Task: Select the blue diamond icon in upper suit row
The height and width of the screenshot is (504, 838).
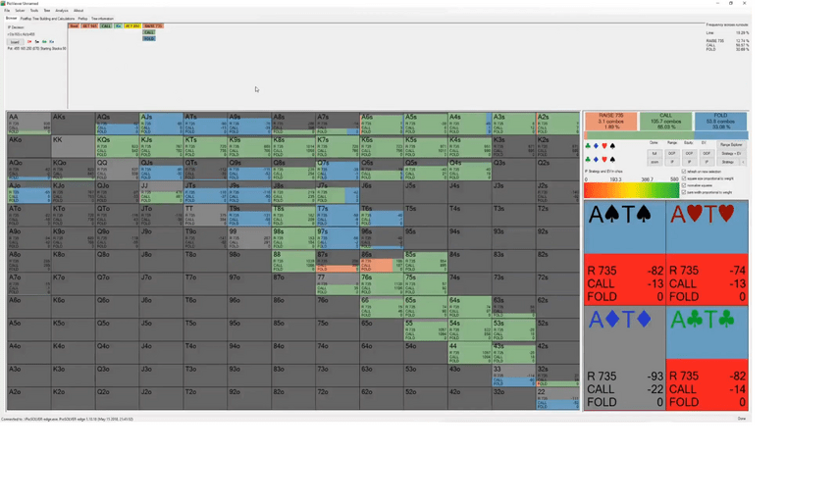Action: (x=596, y=146)
